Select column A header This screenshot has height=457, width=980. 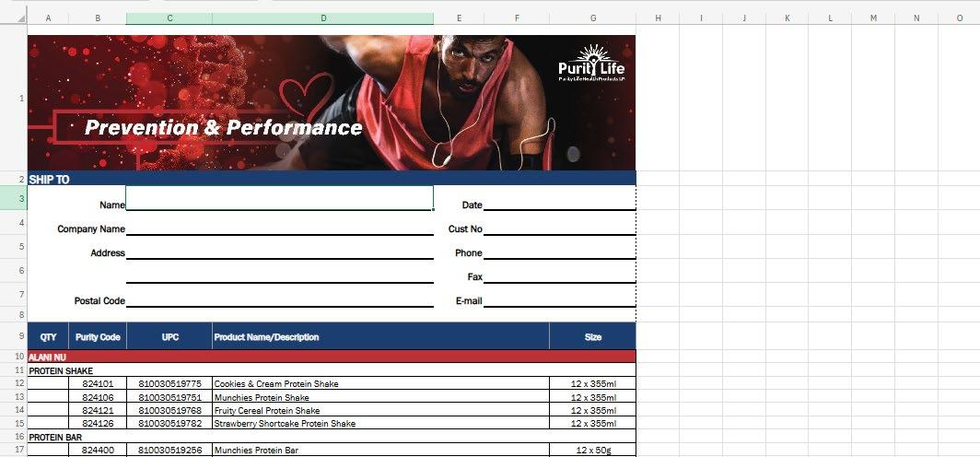(x=48, y=18)
